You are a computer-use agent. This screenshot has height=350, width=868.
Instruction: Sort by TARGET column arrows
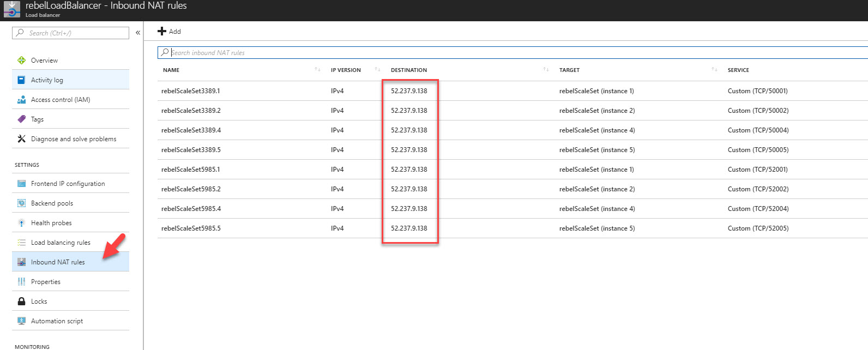pos(714,69)
